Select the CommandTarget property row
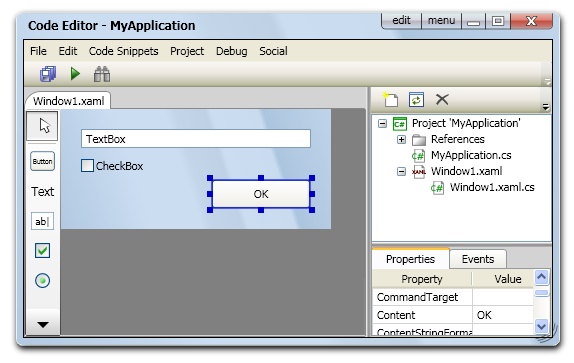Viewport: 574px width, 363px height. click(x=453, y=297)
